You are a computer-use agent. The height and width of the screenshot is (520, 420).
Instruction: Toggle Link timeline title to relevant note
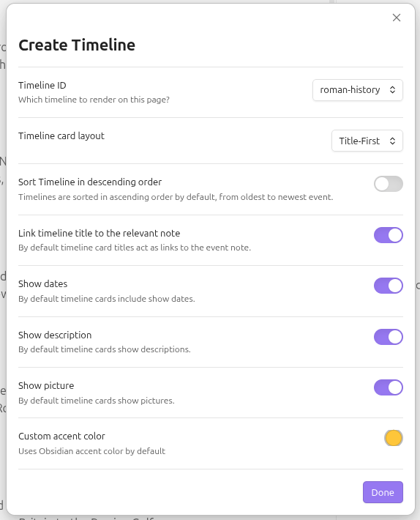pyautogui.click(x=389, y=235)
